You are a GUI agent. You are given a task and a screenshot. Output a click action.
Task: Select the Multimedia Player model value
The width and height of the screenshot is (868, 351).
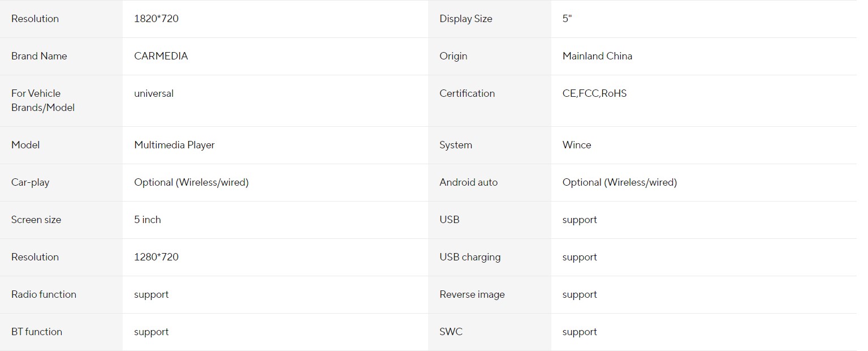(x=174, y=145)
